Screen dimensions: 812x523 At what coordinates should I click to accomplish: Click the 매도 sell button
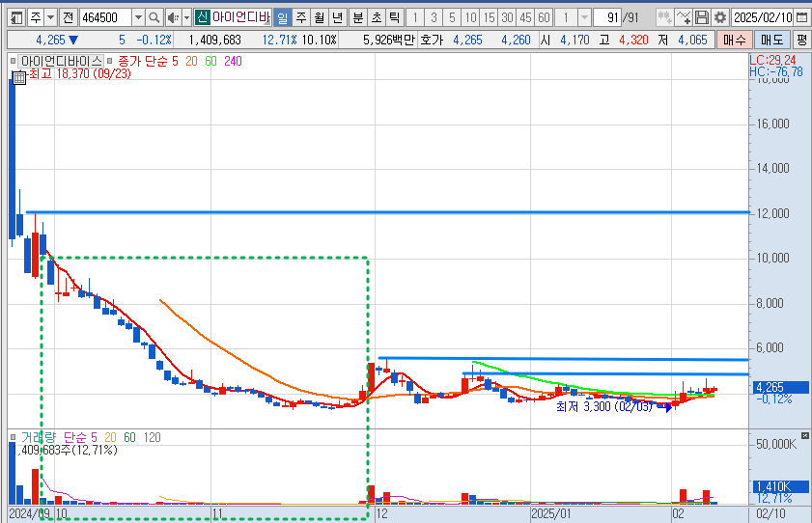pos(771,40)
